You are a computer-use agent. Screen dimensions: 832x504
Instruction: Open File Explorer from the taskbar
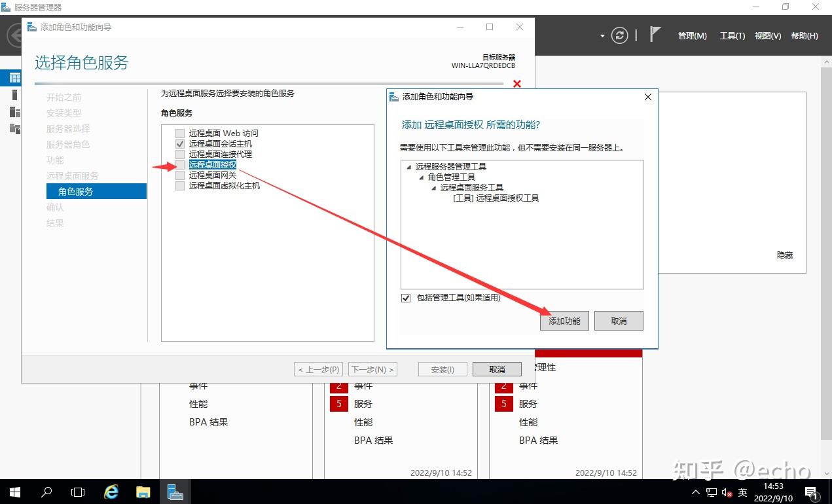(143, 492)
